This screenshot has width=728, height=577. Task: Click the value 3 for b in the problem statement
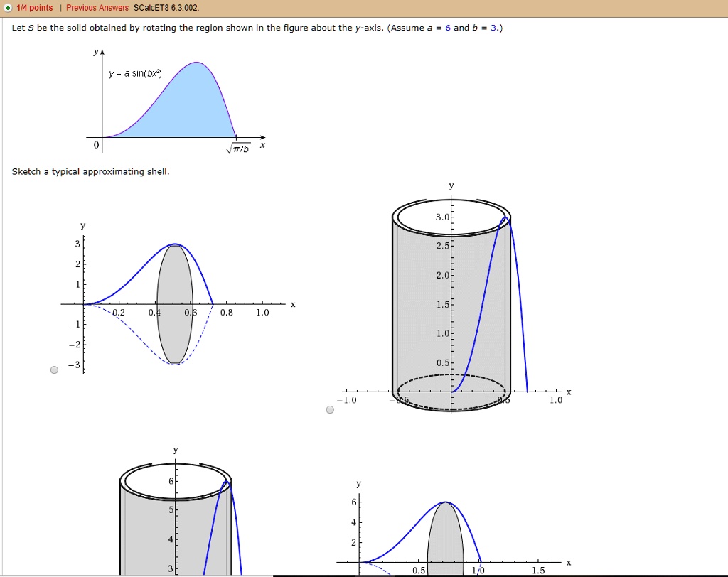pyautogui.click(x=493, y=28)
